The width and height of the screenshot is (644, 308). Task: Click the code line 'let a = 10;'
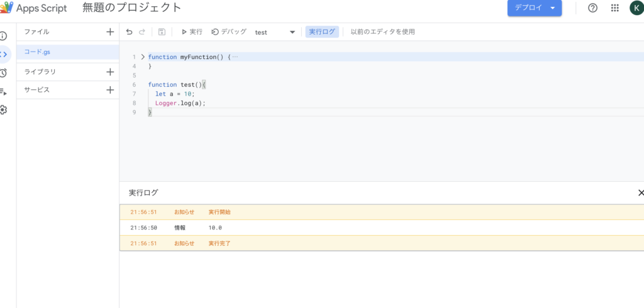coord(175,94)
